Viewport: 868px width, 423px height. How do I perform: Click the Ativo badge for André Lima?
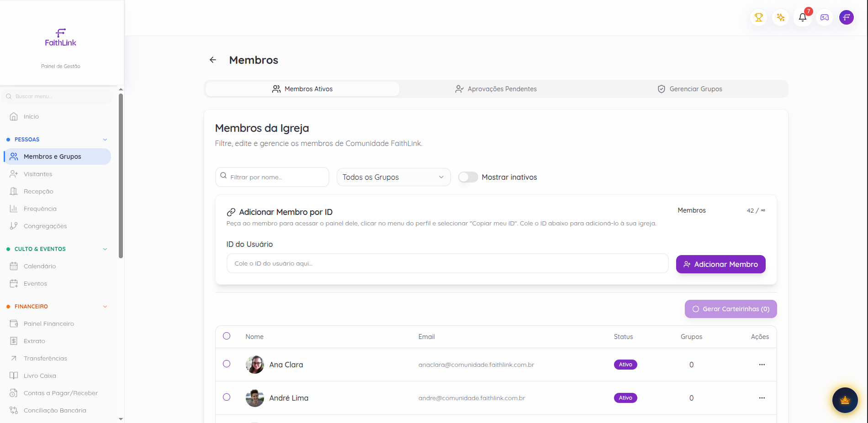pyautogui.click(x=625, y=398)
